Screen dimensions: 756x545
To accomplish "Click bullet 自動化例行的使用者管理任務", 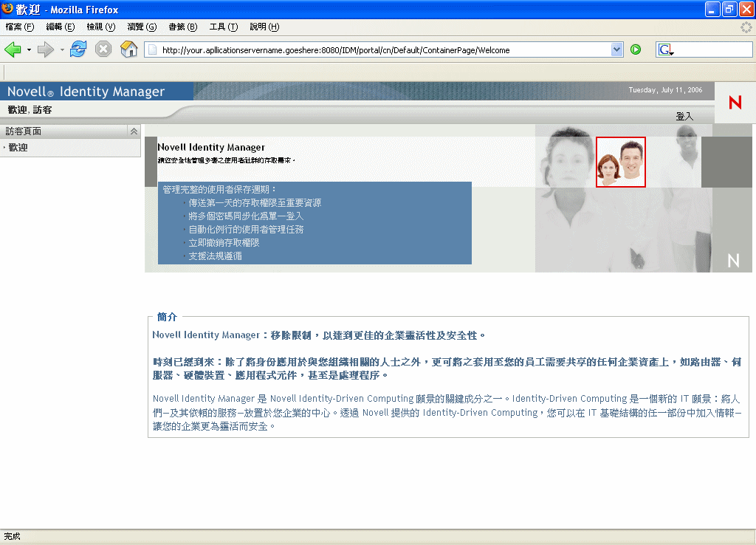I will coord(246,230).
